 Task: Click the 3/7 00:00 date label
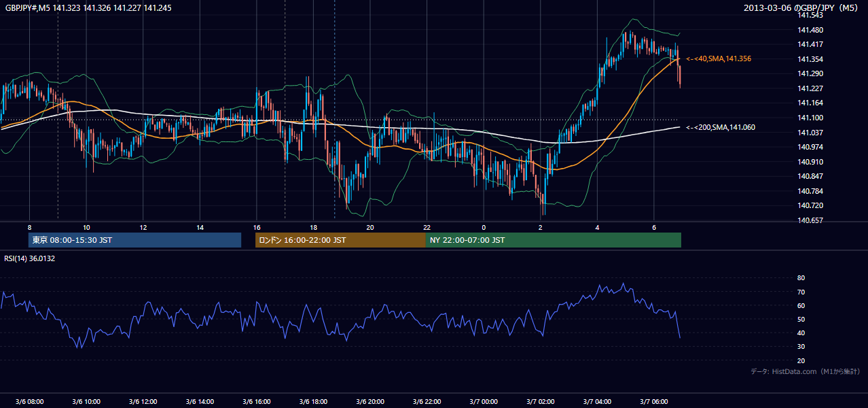(484, 402)
